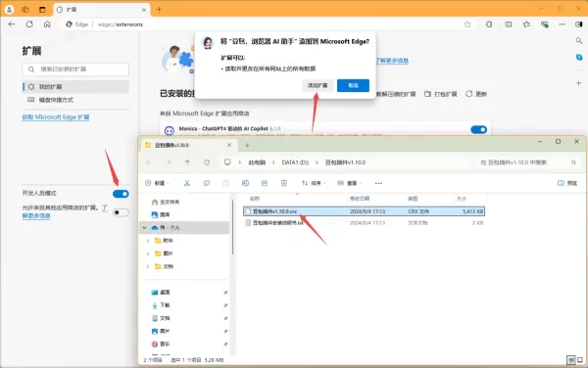
Task: Click the blue Cancel button in dialog
Action: (353, 86)
